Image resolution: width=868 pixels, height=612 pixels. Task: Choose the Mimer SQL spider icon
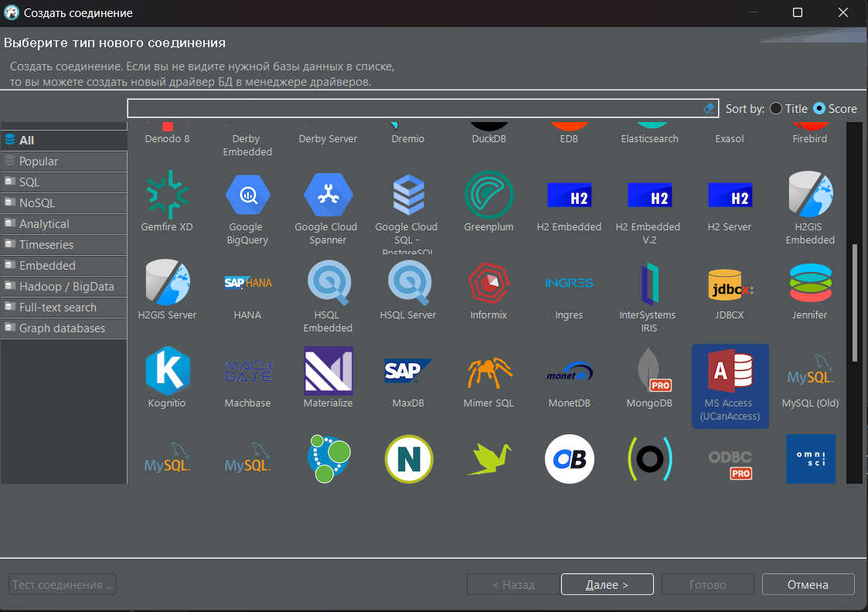click(488, 372)
